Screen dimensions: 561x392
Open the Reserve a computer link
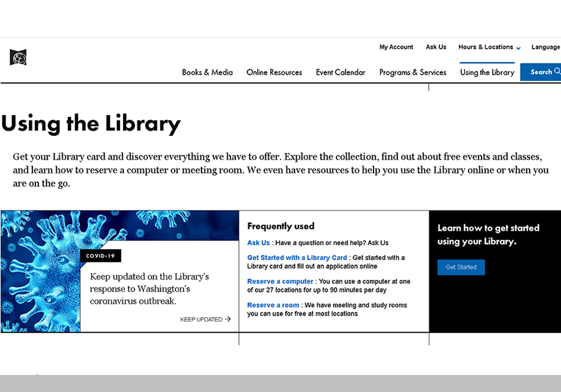280,281
